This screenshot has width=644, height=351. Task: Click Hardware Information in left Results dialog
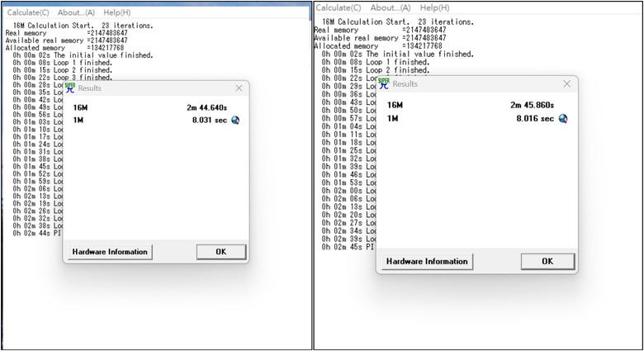point(110,252)
